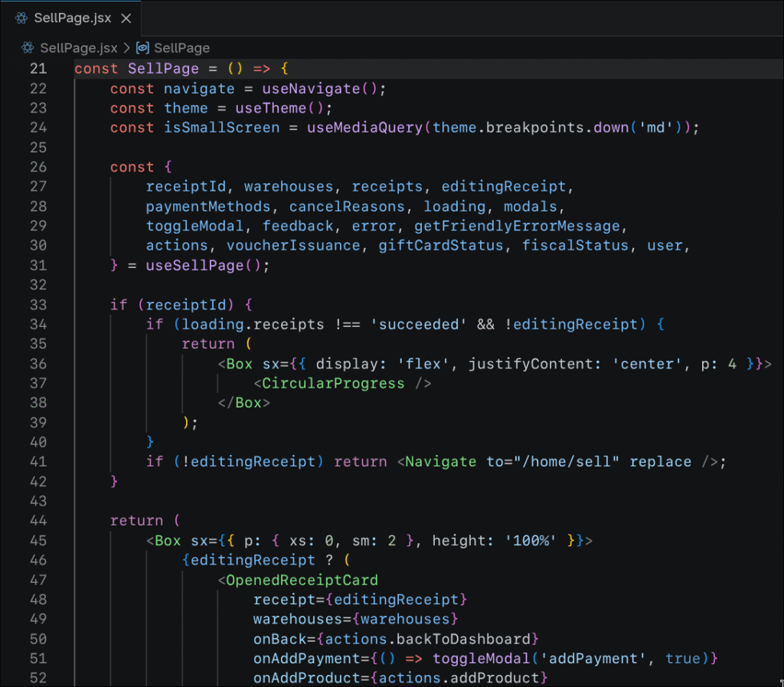This screenshot has height=687, width=784.
Task: Click 'fiscalStatus' on line 30
Action: tap(575, 246)
